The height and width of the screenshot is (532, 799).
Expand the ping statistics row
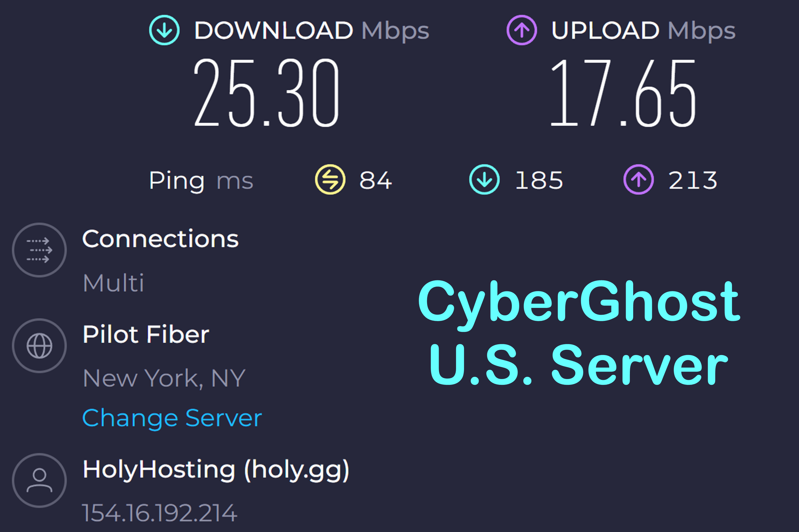202,180
